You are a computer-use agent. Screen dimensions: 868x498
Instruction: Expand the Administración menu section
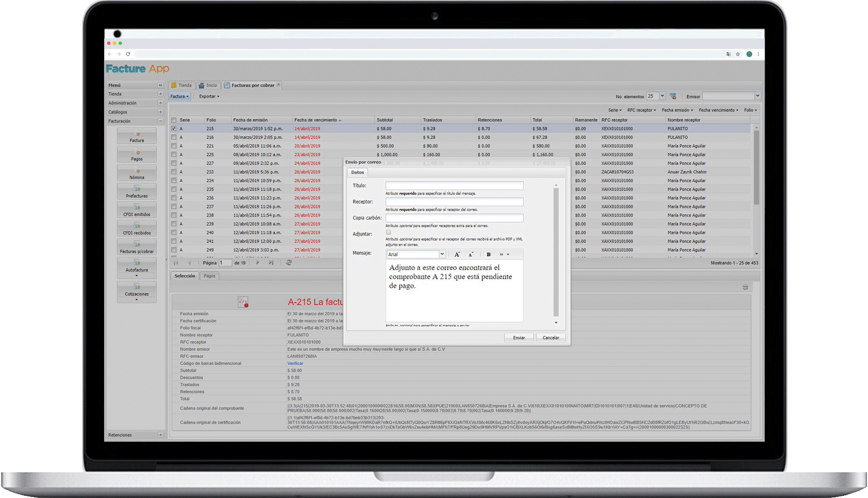161,103
